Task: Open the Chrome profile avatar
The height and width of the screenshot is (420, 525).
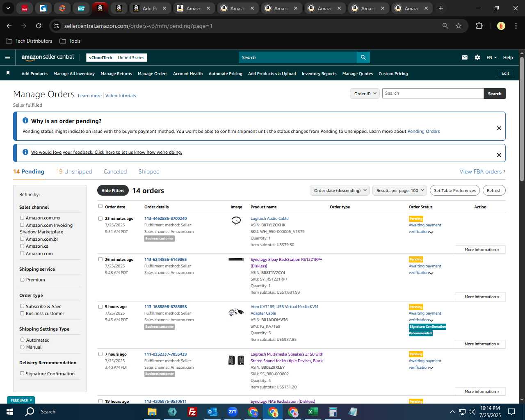Action: (501, 26)
